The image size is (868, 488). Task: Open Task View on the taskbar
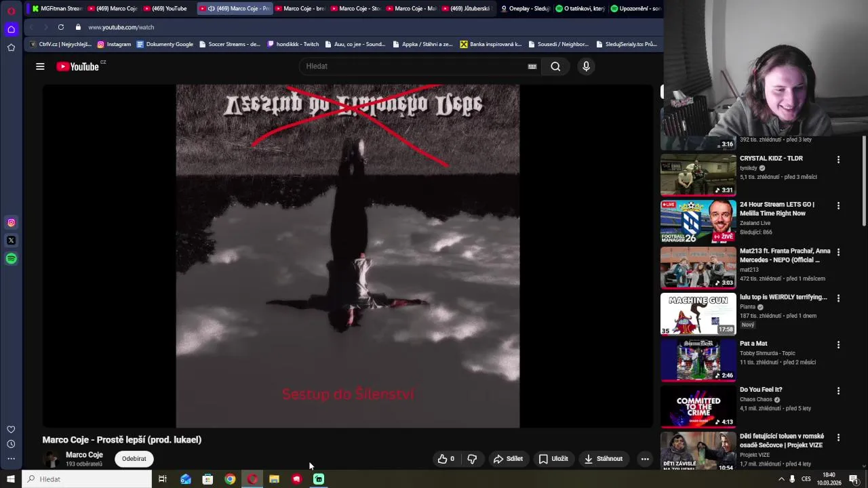tap(163, 479)
